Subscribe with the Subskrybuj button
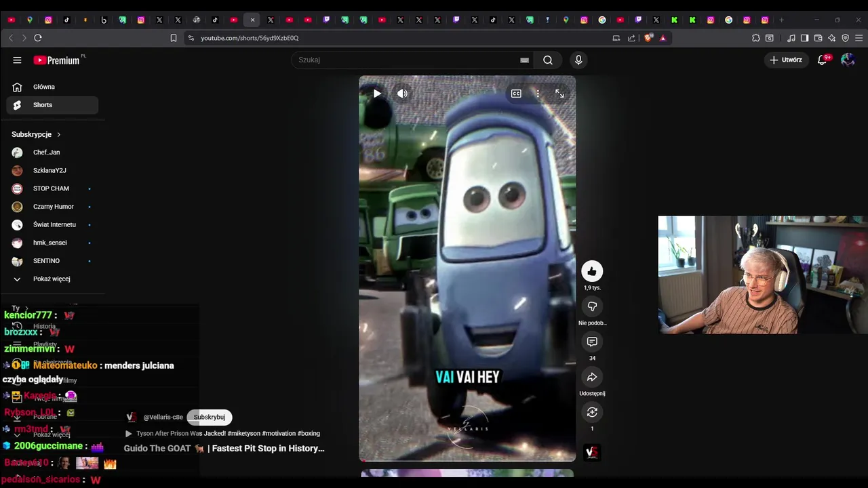This screenshot has height=488, width=868. tap(210, 417)
